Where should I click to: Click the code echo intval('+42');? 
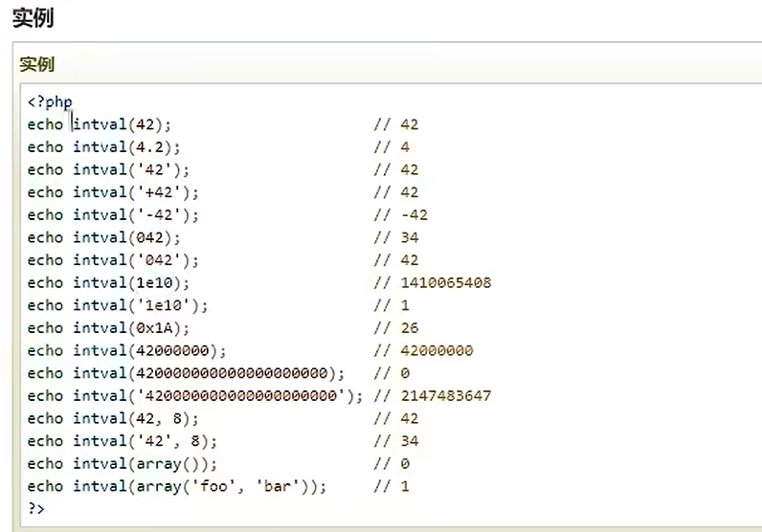coord(113,192)
